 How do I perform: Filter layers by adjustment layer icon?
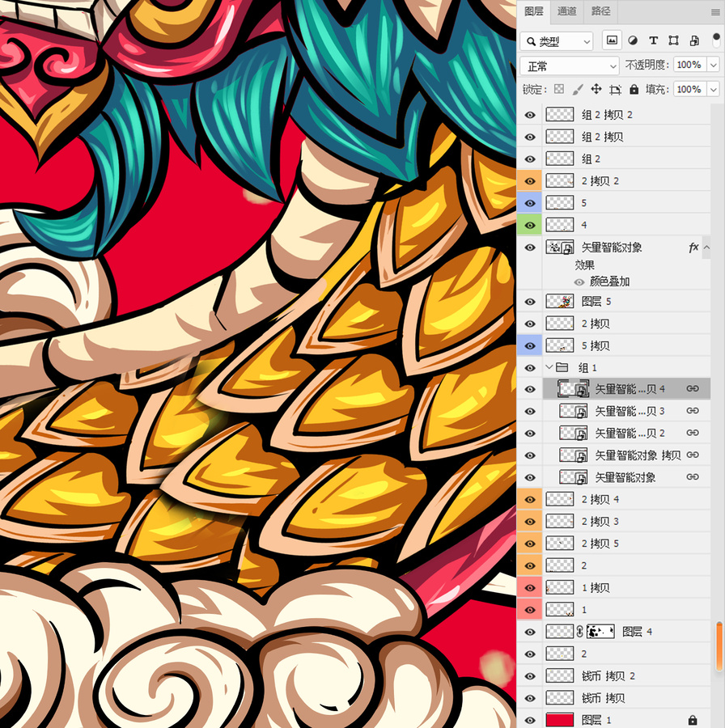click(x=633, y=41)
